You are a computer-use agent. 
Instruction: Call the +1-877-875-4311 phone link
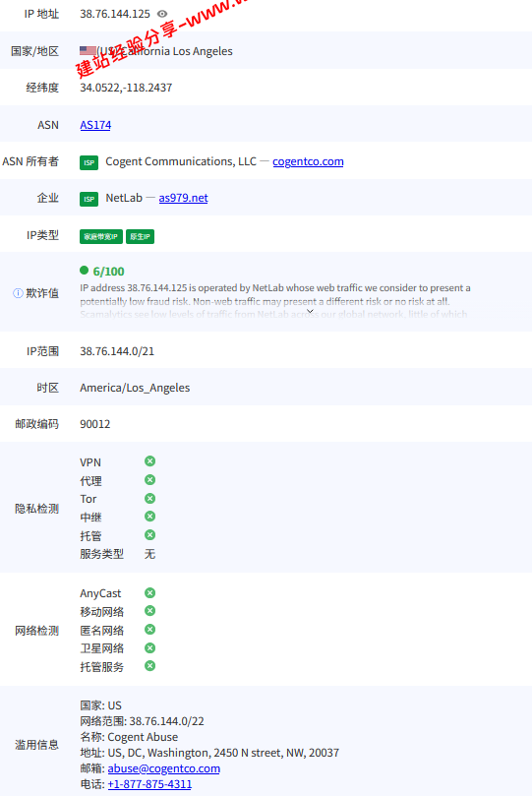click(149, 784)
